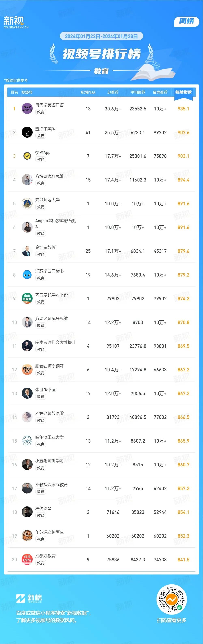Click the 成都好教育 red logo icon
The image size is (203, 644).
coord(27,560)
